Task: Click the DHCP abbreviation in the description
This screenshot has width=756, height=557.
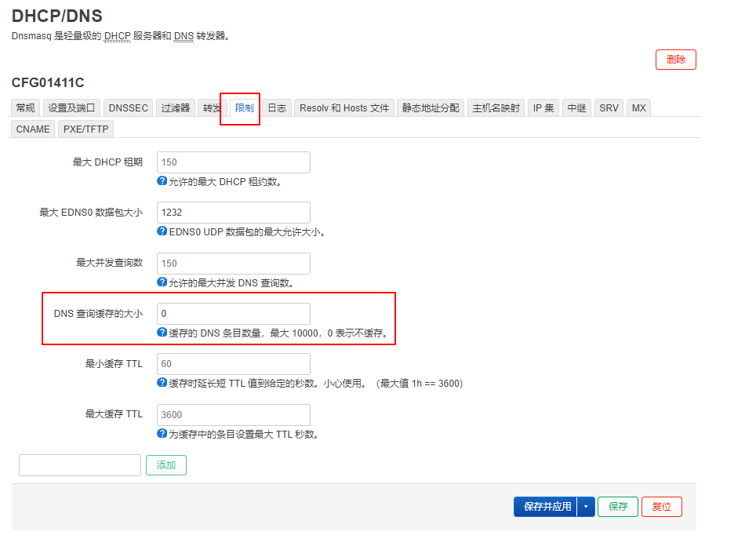Action: pyautogui.click(x=117, y=36)
